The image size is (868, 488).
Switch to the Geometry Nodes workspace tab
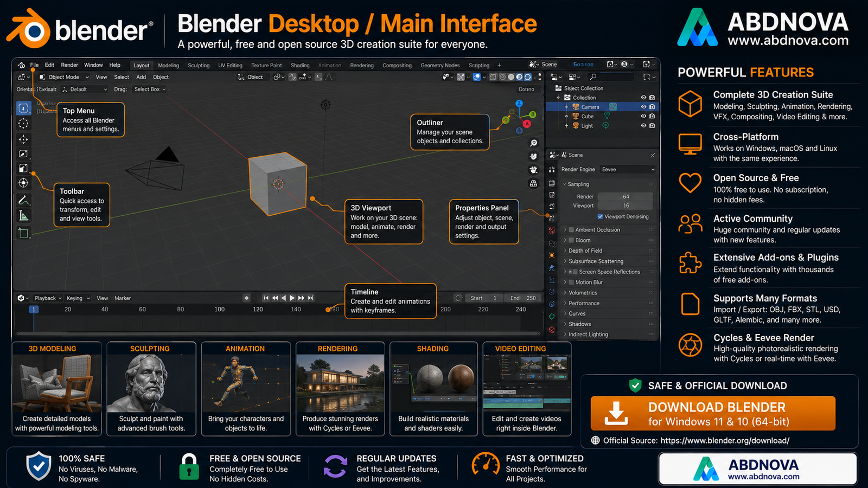[x=440, y=66]
